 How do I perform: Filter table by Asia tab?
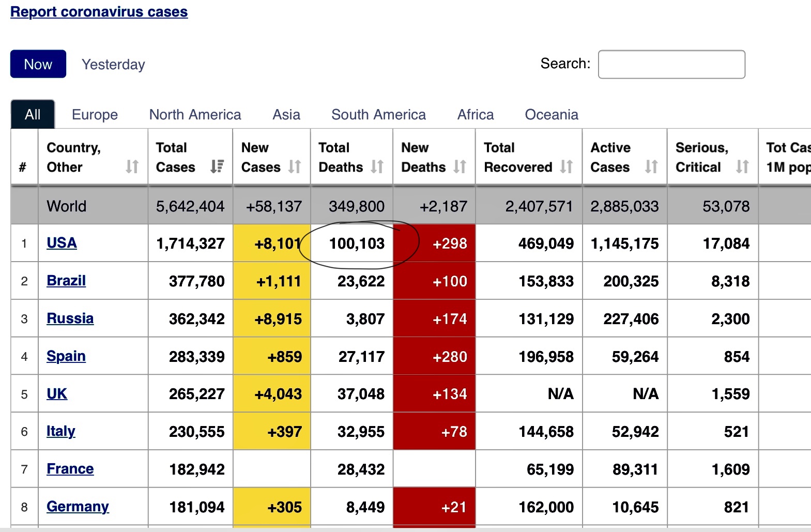coord(286,115)
